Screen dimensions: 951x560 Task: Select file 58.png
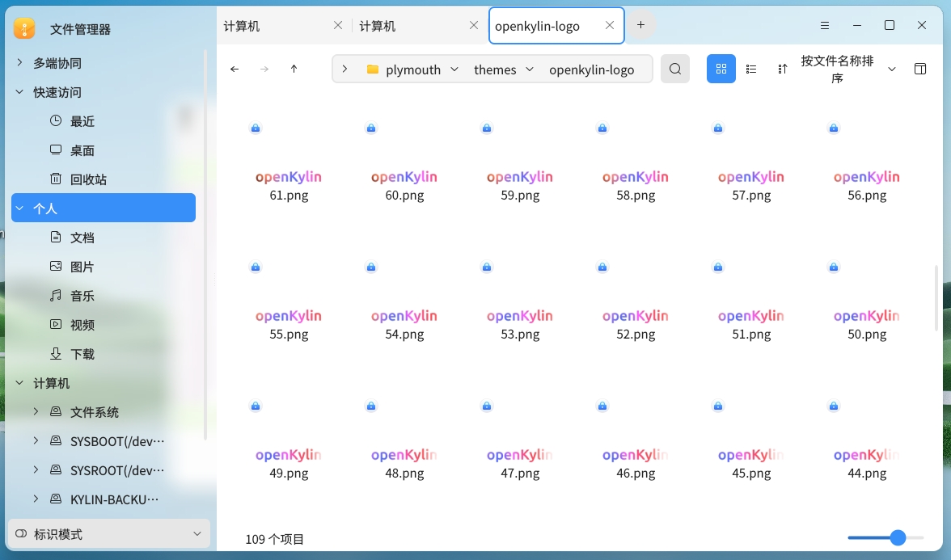click(636, 162)
